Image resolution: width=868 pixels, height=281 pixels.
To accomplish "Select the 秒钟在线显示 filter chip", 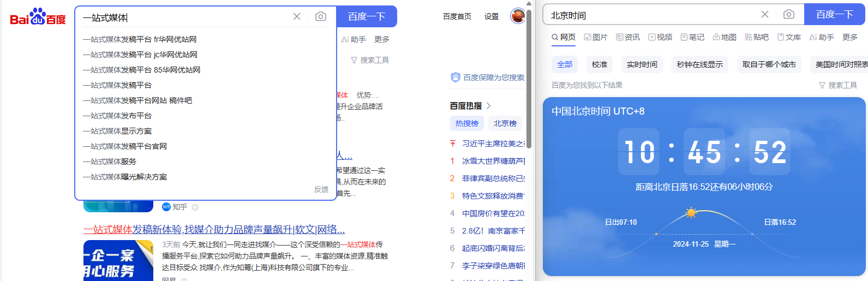I will tap(700, 64).
